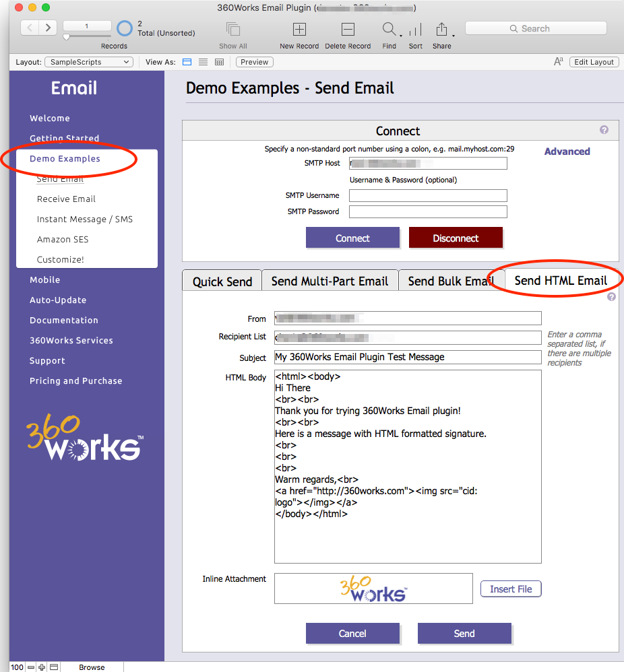Switch to Send Multi-Part Email tab
Image resolution: width=624 pixels, height=672 pixels.
(x=330, y=281)
